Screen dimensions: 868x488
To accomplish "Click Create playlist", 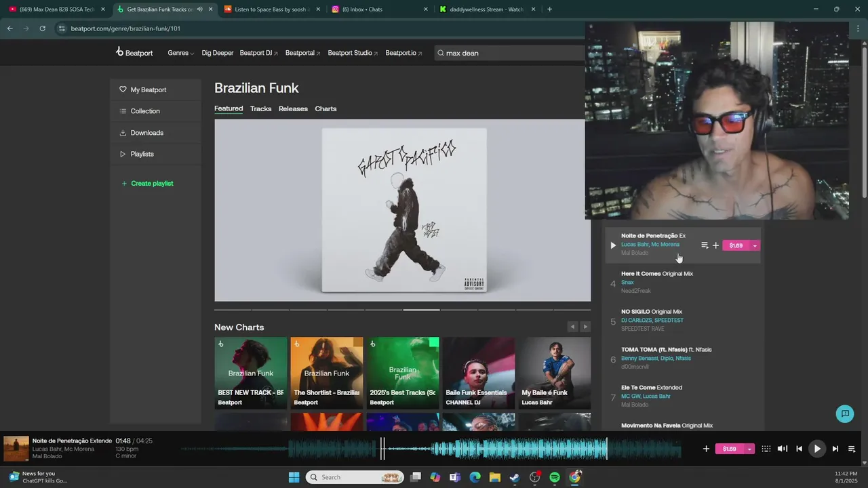I will [147, 184].
